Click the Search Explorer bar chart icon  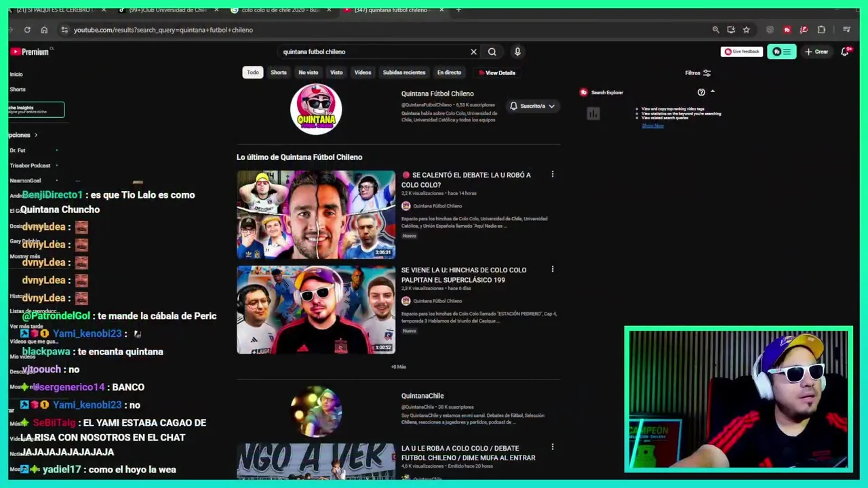pos(593,114)
